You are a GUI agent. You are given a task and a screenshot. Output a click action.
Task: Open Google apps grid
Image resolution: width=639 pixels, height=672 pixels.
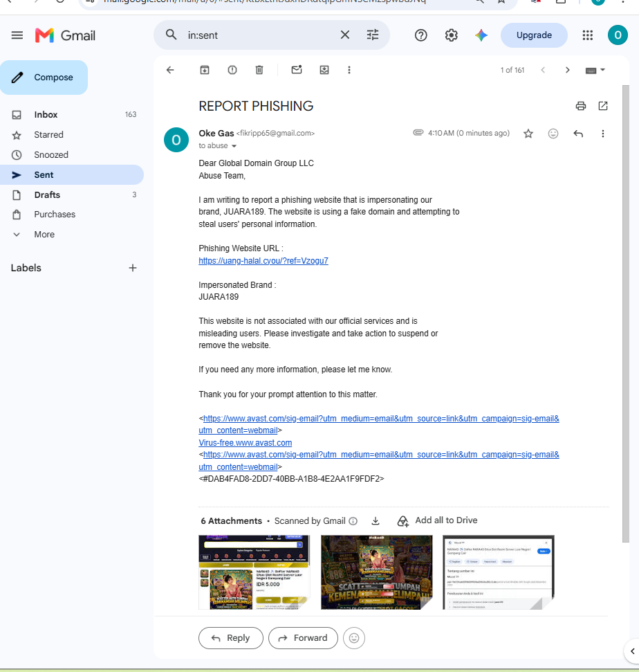(x=588, y=35)
